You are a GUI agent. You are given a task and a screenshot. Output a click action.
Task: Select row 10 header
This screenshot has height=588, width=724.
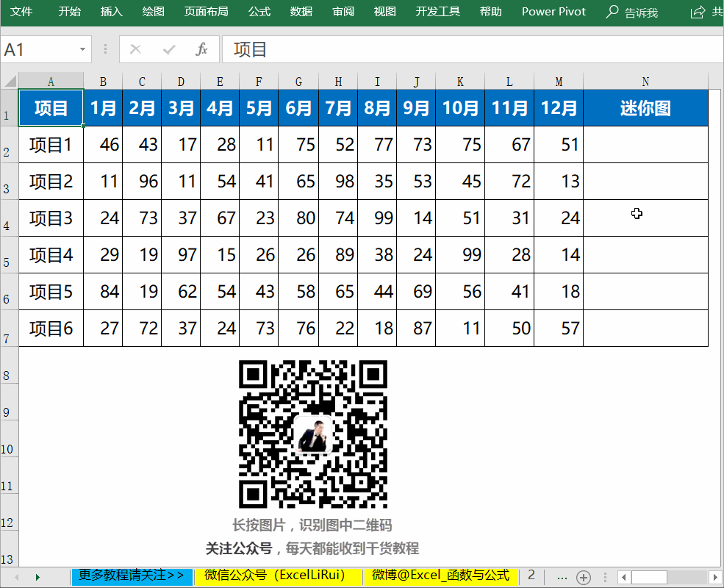pos(9,439)
